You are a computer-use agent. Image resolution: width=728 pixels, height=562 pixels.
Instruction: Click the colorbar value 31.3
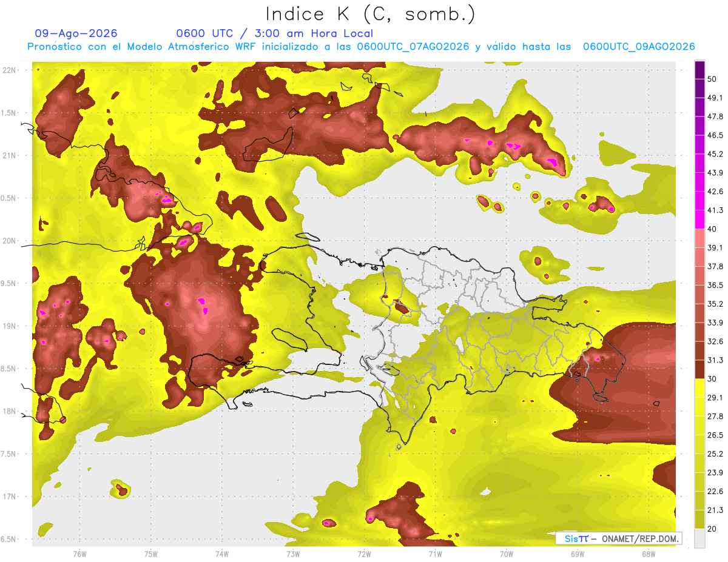[x=715, y=360]
